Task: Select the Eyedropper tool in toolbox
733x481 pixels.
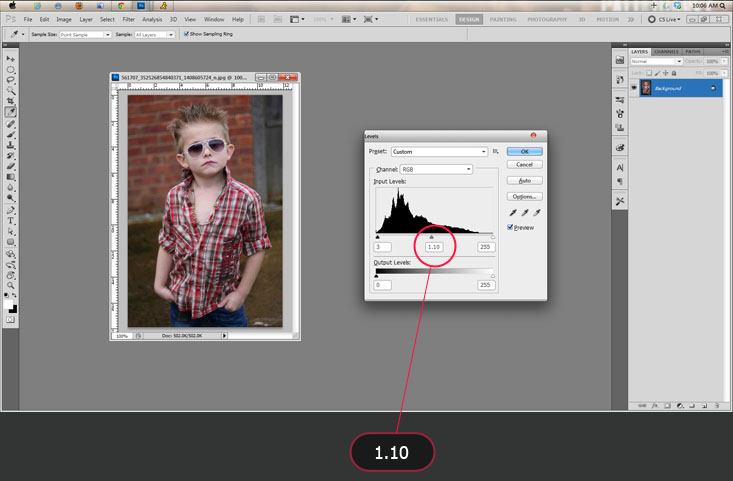Action: (10, 112)
